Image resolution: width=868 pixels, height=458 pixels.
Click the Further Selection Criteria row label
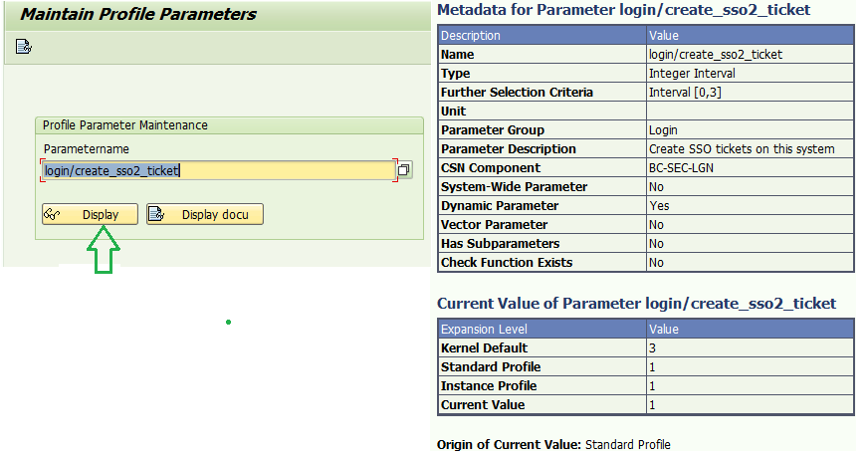pos(517,93)
